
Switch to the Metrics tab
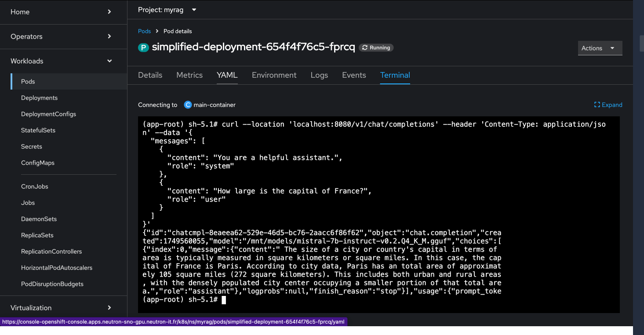coord(189,75)
